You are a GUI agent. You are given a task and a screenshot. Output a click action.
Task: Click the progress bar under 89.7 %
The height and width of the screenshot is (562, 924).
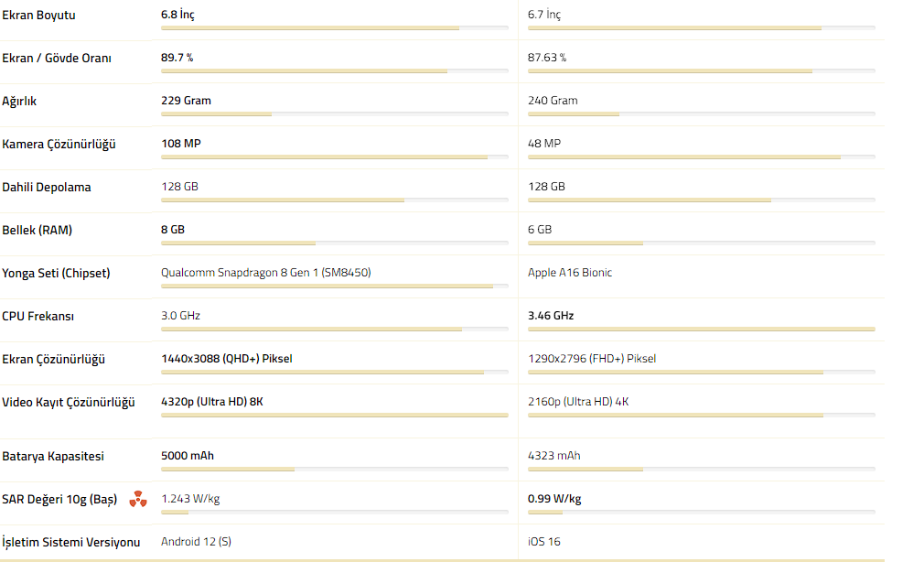click(x=334, y=71)
